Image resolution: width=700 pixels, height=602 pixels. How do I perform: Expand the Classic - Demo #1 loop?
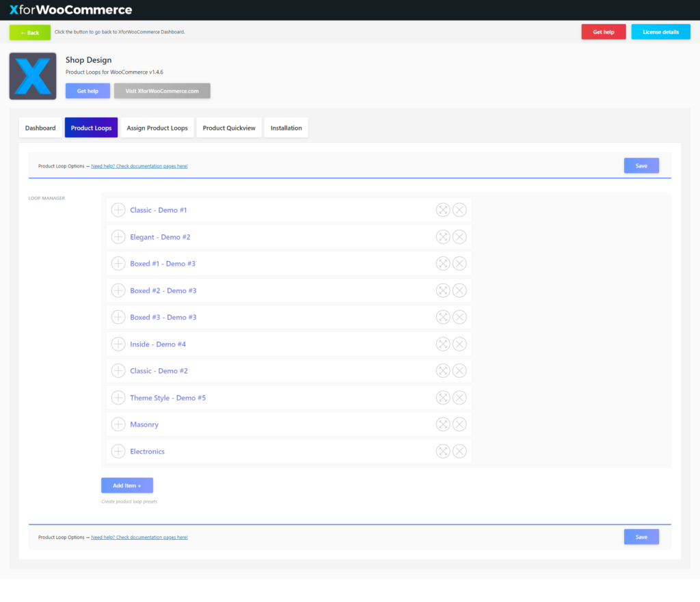tap(118, 210)
